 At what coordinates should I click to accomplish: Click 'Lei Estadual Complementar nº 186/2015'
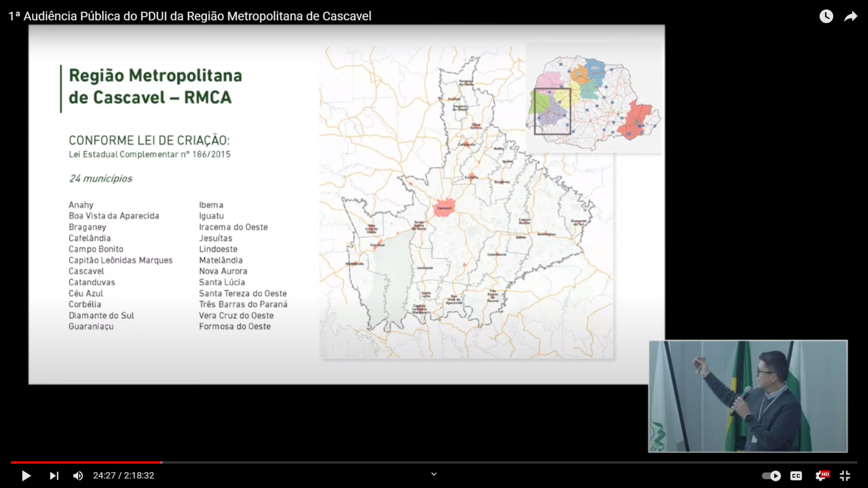tap(150, 155)
